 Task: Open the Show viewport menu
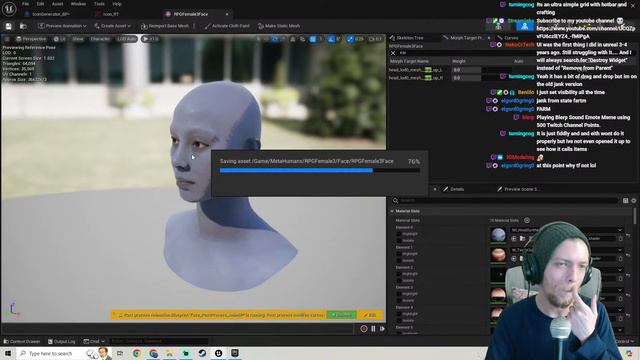pyautogui.click(x=78, y=39)
